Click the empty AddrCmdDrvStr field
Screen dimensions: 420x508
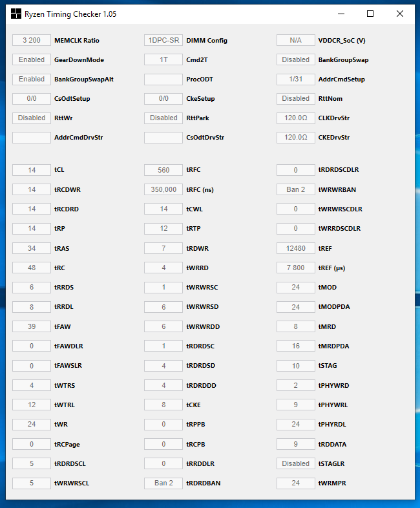click(32, 138)
